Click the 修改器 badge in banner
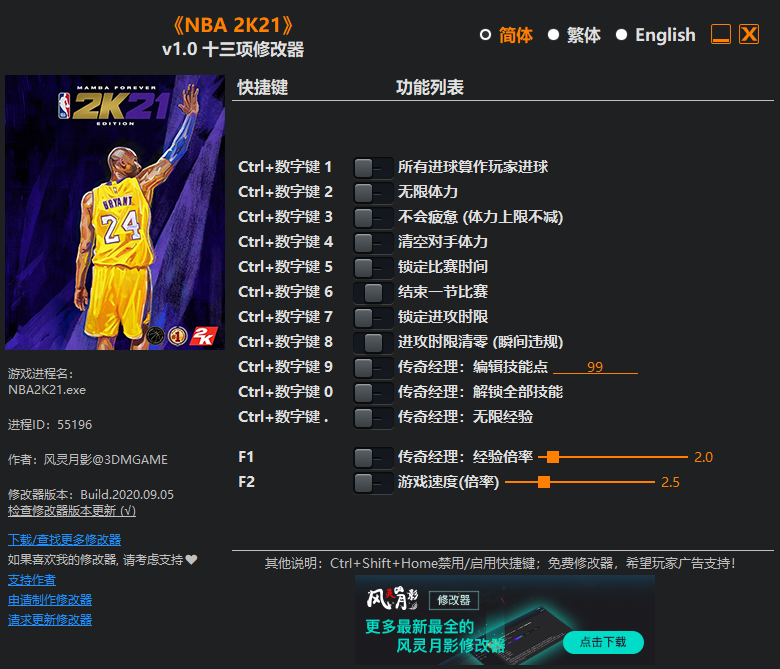 tap(454, 600)
